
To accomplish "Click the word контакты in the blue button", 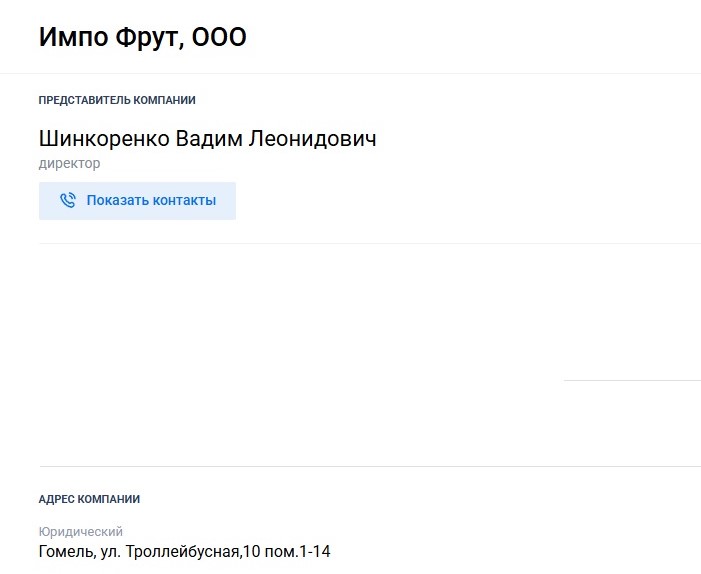I will (182, 200).
